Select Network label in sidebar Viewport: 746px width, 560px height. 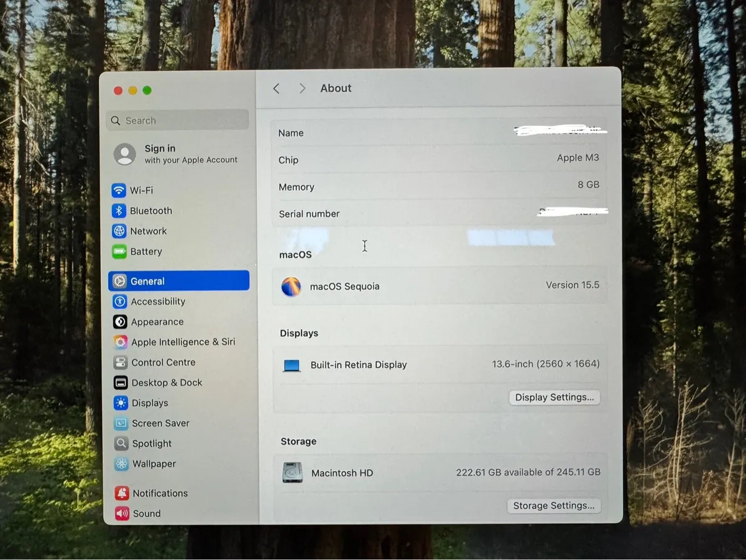149,231
